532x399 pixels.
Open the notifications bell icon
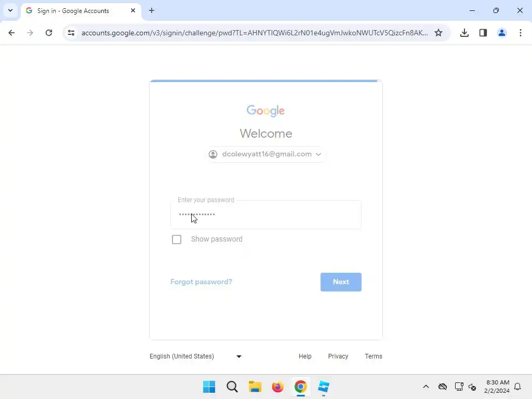[x=518, y=387]
